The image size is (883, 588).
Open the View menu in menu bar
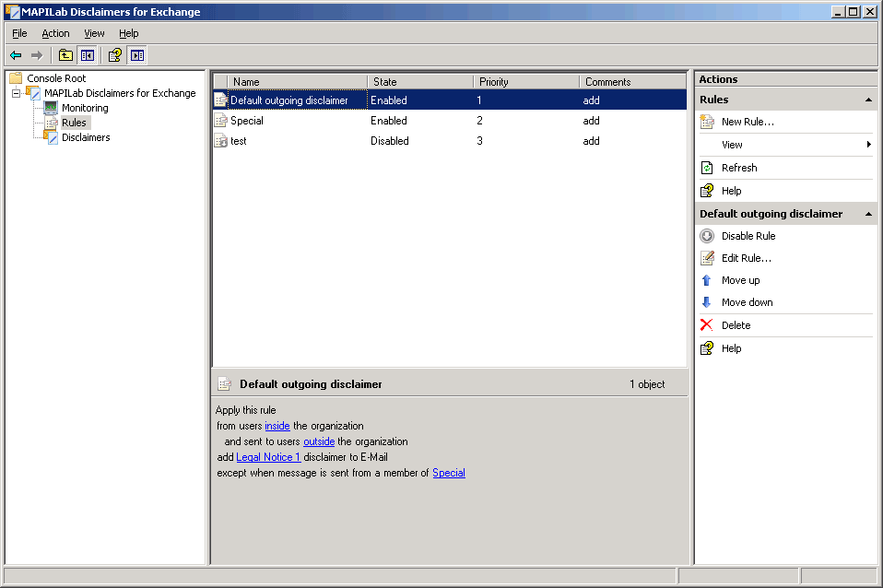[x=94, y=33]
